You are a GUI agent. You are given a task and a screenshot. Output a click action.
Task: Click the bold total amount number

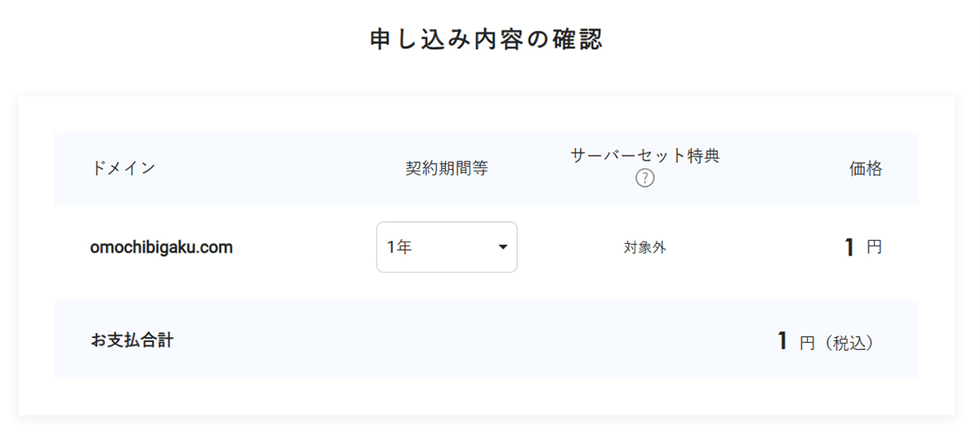[x=782, y=341]
